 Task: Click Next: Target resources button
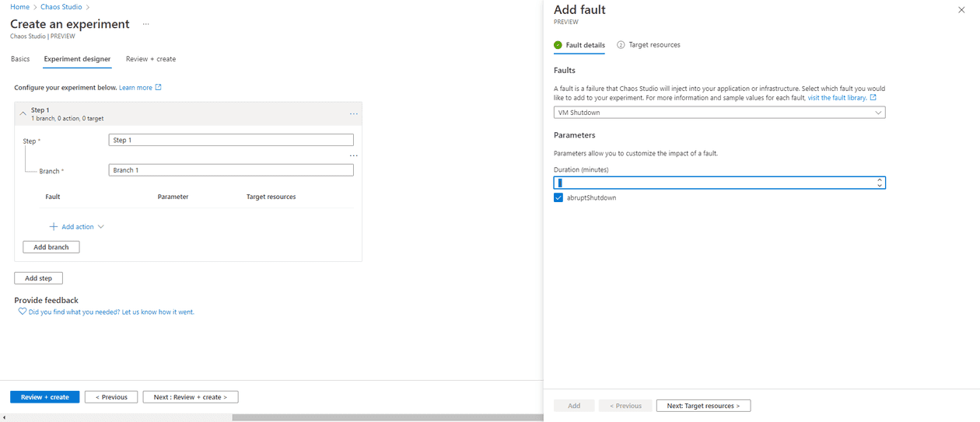coord(703,406)
